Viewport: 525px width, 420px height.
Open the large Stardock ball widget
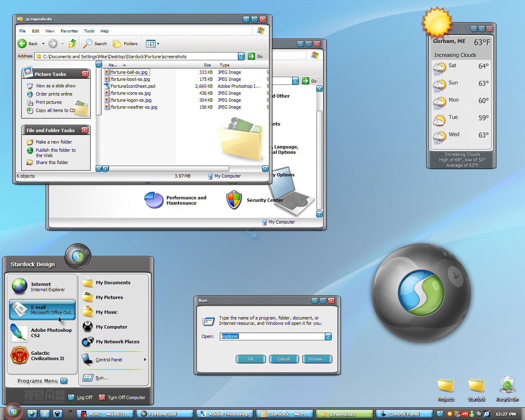tap(422, 293)
